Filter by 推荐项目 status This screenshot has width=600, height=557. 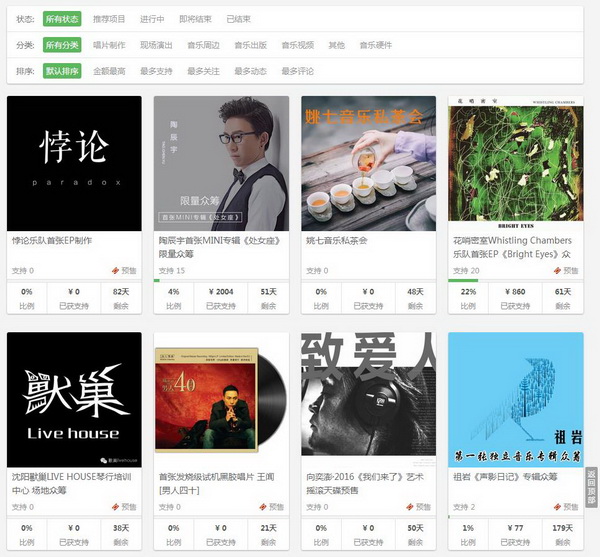pyautogui.click(x=109, y=19)
